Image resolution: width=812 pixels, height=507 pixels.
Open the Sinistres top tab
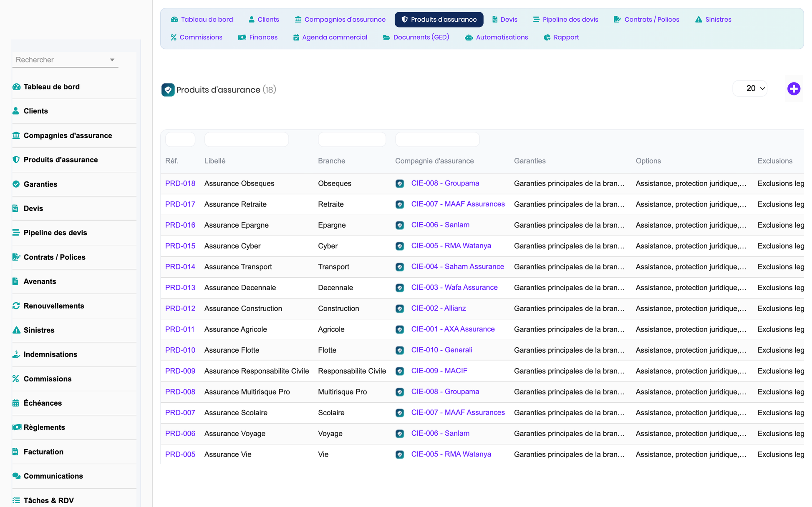click(713, 20)
